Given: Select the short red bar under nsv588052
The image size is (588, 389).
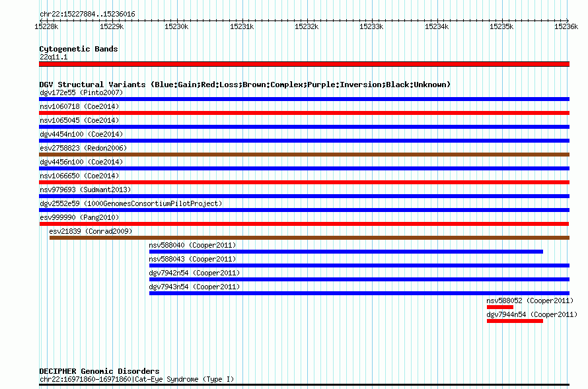Looking at the screenshot, I should pyautogui.click(x=500, y=307).
